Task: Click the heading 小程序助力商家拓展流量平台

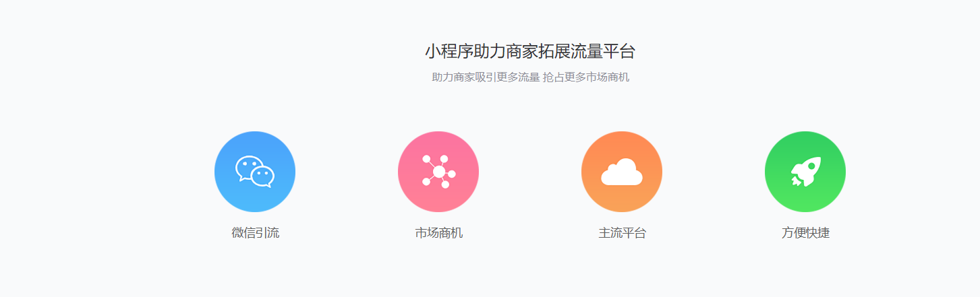Action: pyautogui.click(x=530, y=51)
